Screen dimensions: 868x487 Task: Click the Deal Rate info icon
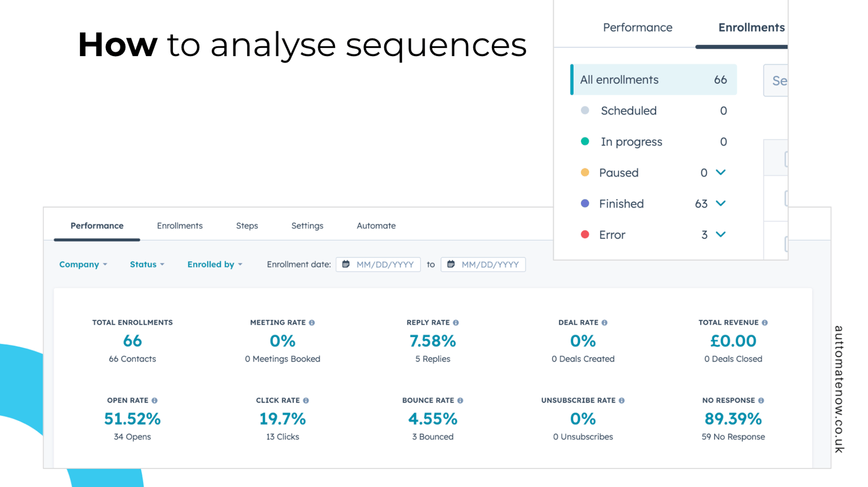(x=604, y=322)
